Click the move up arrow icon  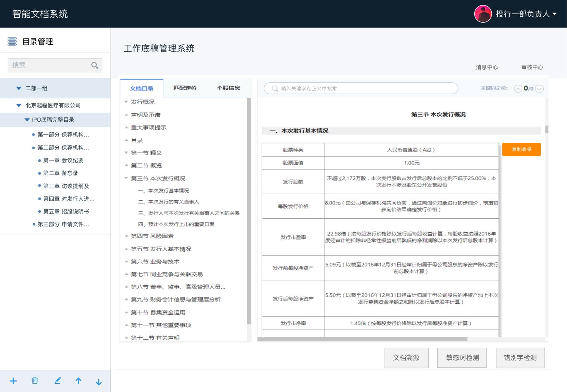coord(78,381)
